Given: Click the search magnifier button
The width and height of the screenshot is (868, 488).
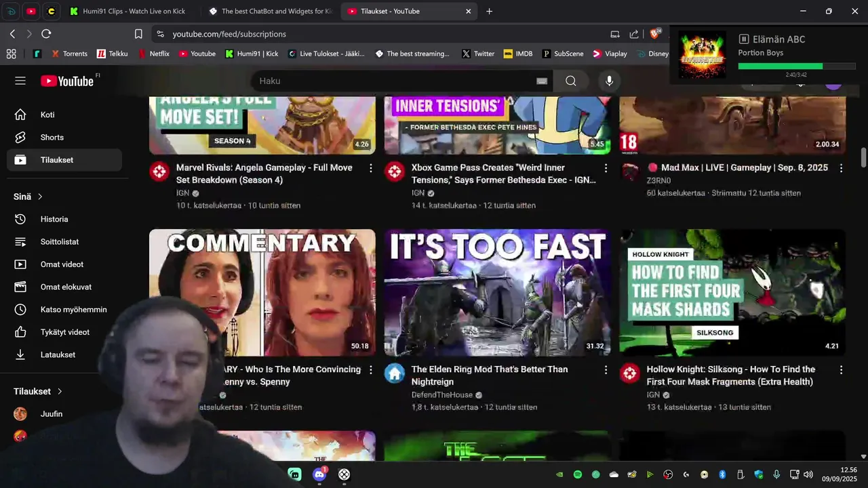Looking at the screenshot, I should (571, 81).
